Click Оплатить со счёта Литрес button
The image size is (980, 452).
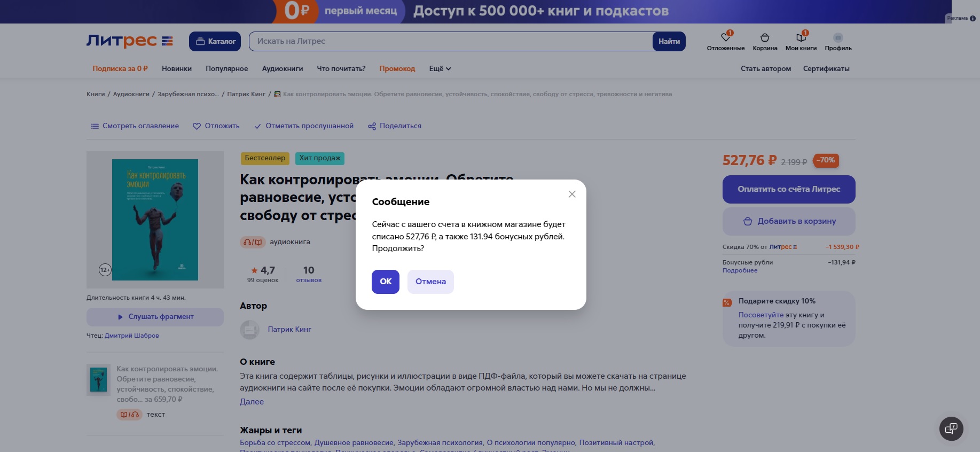789,189
